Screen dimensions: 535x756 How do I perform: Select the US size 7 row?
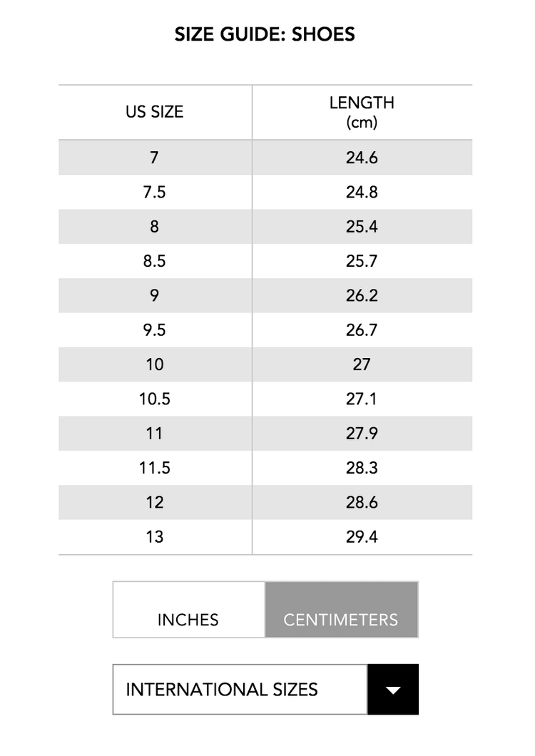click(x=265, y=158)
